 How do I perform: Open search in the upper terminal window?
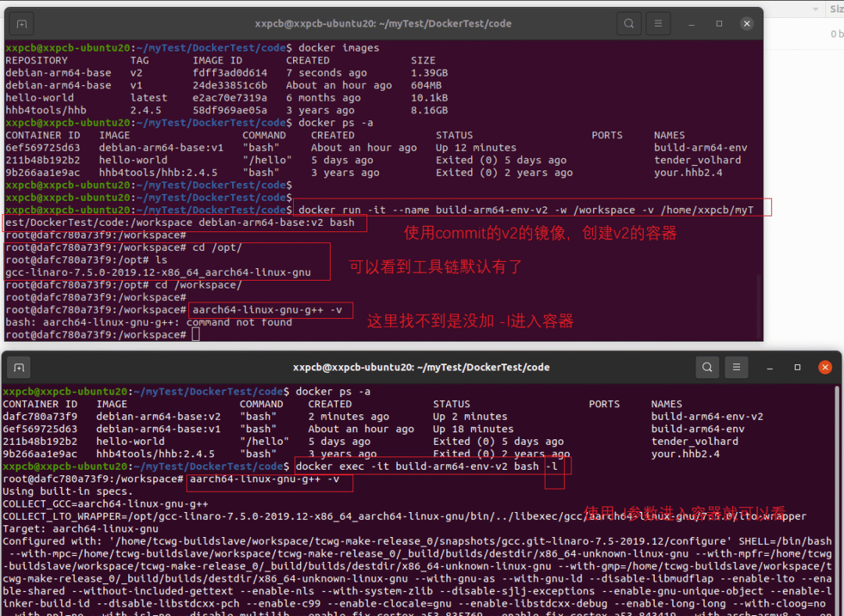coord(628,23)
